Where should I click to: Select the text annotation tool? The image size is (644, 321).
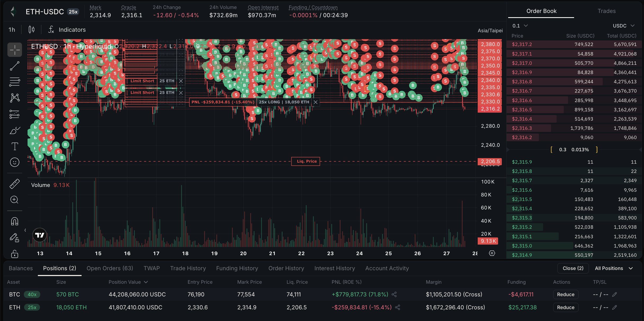pyautogui.click(x=15, y=146)
